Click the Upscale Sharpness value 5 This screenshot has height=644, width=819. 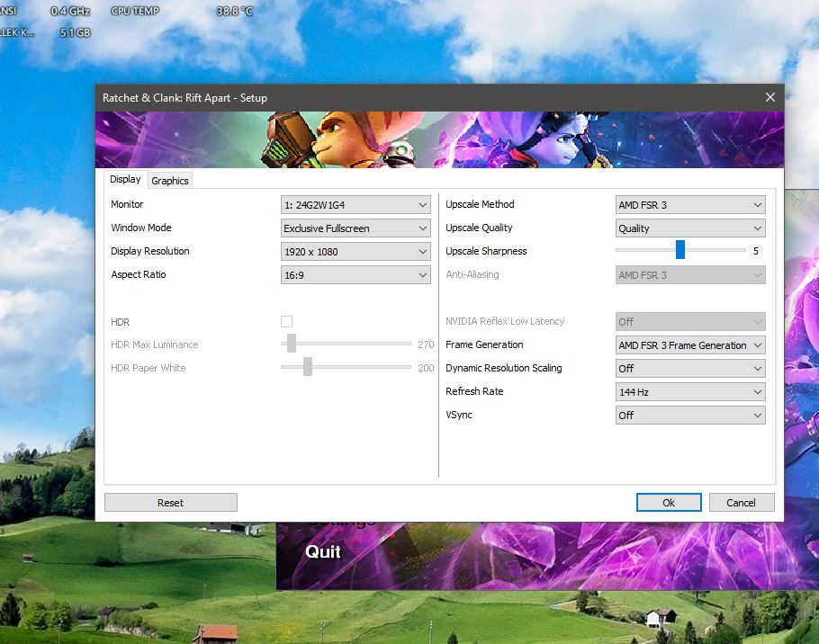click(756, 251)
